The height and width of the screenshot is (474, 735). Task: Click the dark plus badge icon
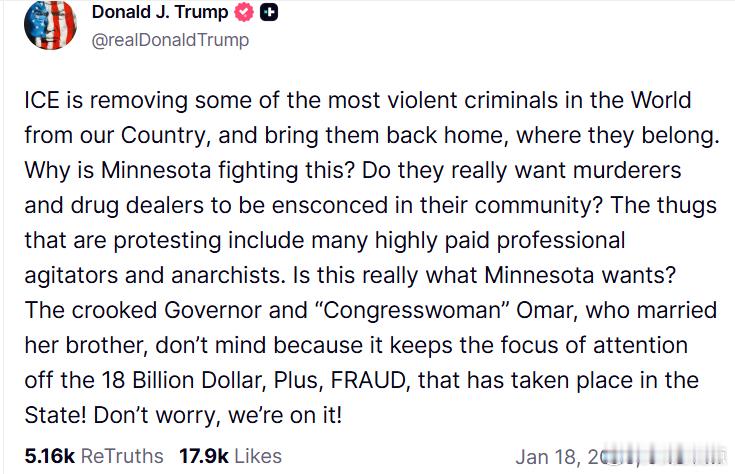pos(269,13)
